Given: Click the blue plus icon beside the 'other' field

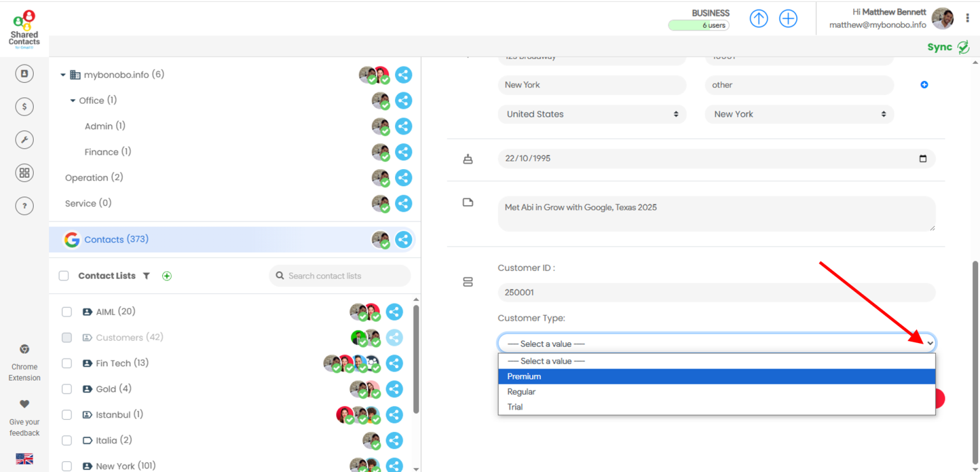Looking at the screenshot, I should 924,85.
